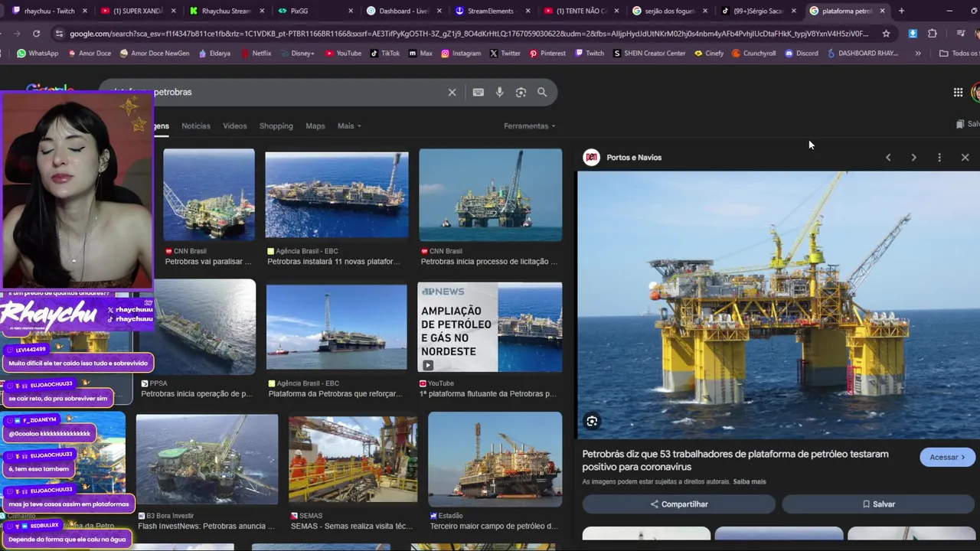Open SEMAS realiza visita técnica thumbnail
The height and width of the screenshot is (551, 980).
point(353,459)
